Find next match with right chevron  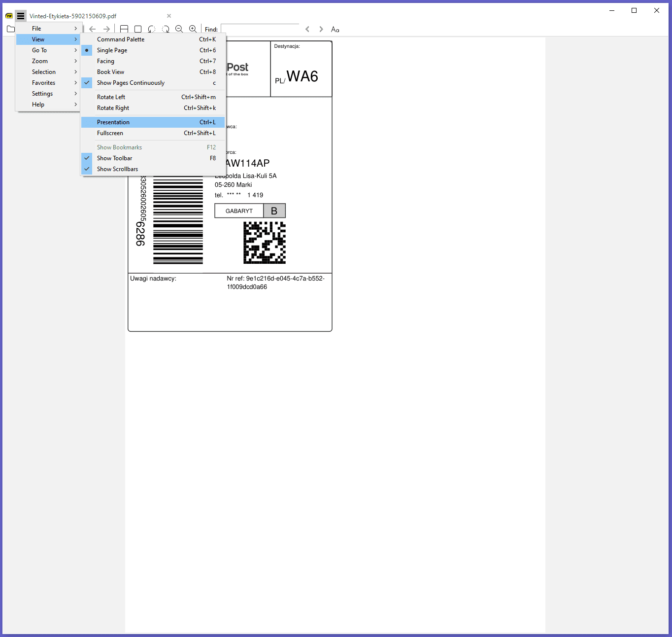point(321,29)
